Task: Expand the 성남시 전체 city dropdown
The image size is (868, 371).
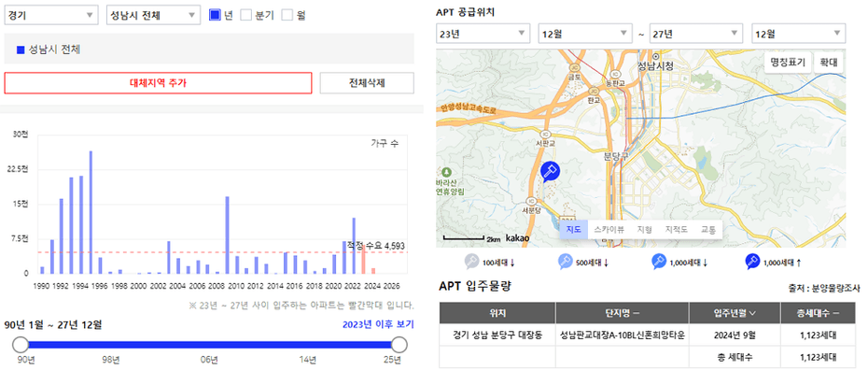Action: coord(153,16)
